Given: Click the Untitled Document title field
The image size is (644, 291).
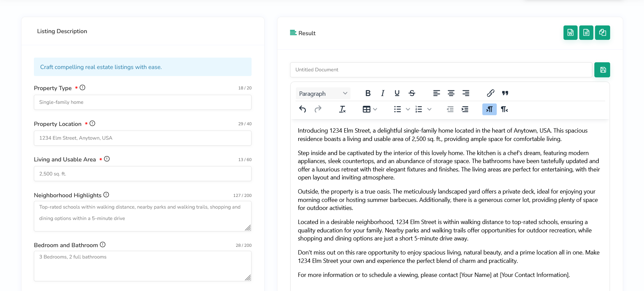Looking at the screenshot, I should click(441, 70).
